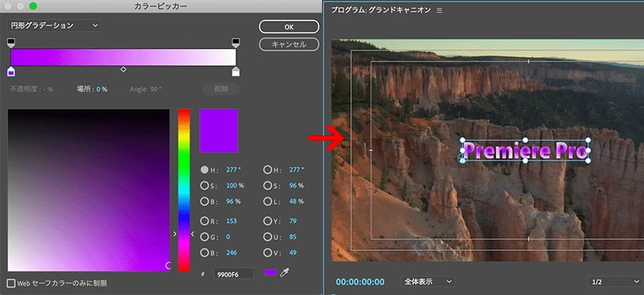This screenshot has width=644, height=295.
Task: Select the purple color stop under the gradient
Action: point(11,72)
